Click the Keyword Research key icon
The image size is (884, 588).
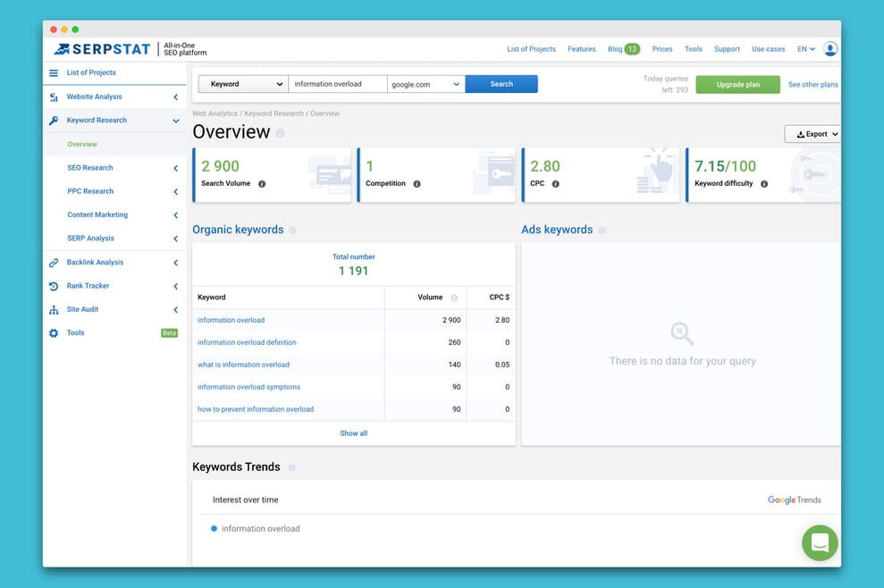click(x=54, y=121)
